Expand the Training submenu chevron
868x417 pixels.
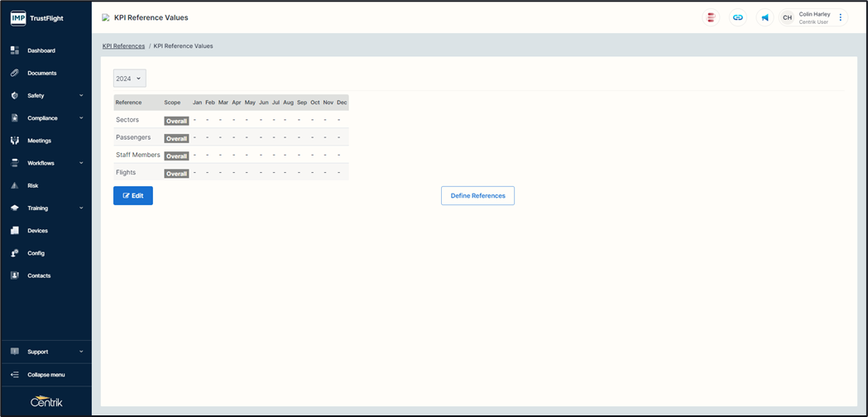(81, 208)
